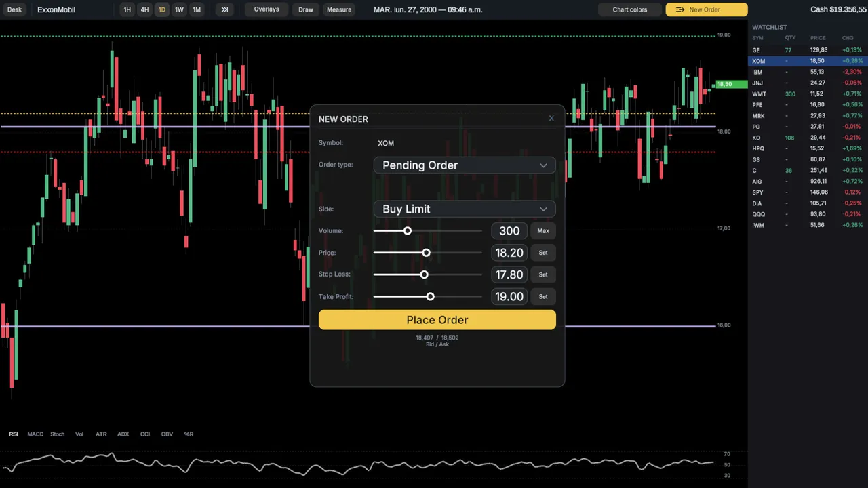Select IBM in the watchlist
868x488 pixels.
808,72
